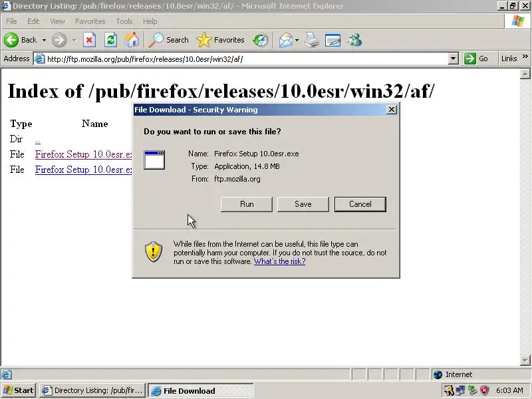Open the Edit menu
This screenshot has height=399, width=532.
click(33, 21)
